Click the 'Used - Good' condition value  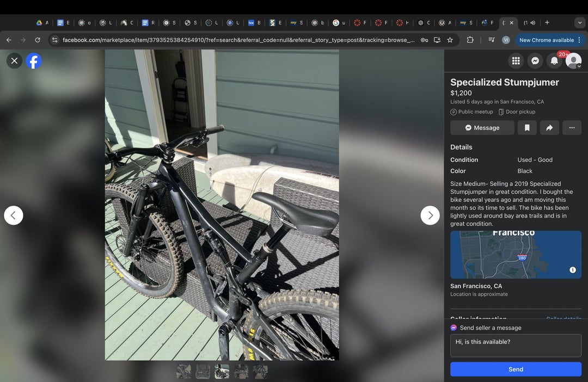click(x=535, y=159)
